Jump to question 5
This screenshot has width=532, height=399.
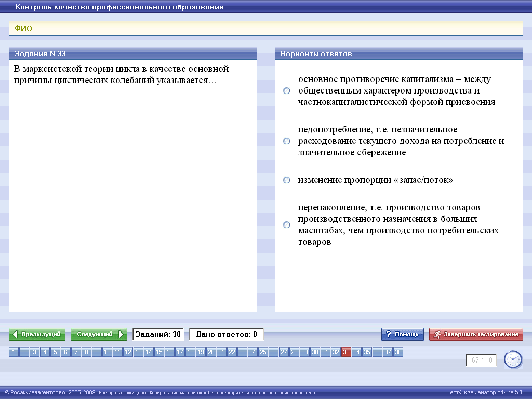coord(55,352)
